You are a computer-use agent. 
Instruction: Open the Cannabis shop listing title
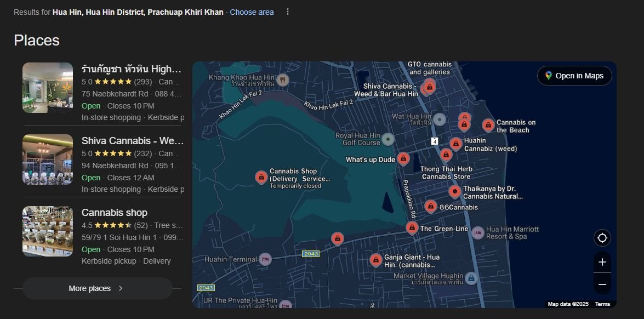tap(115, 213)
